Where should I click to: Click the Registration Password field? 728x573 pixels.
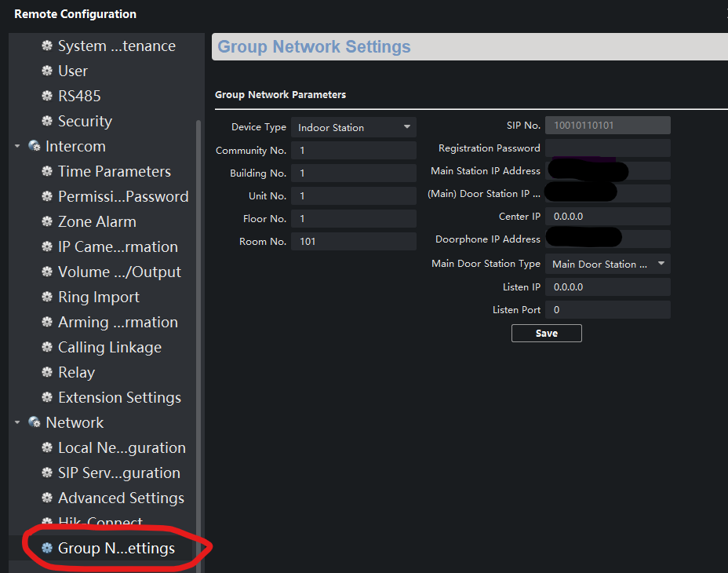607,148
